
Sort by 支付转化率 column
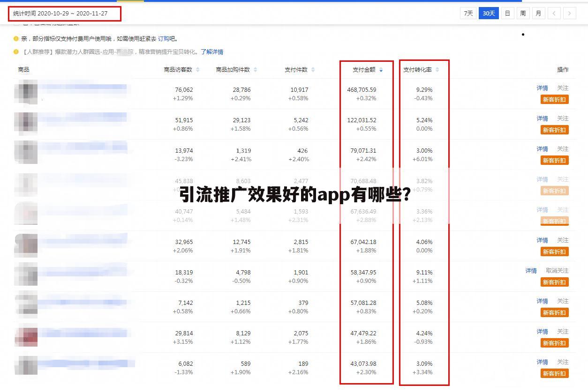pos(421,70)
